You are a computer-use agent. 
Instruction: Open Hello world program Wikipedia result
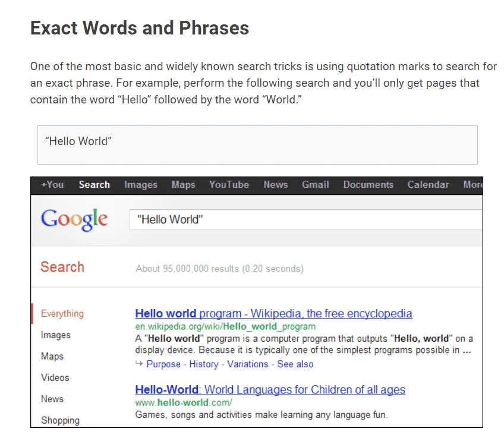tap(273, 314)
